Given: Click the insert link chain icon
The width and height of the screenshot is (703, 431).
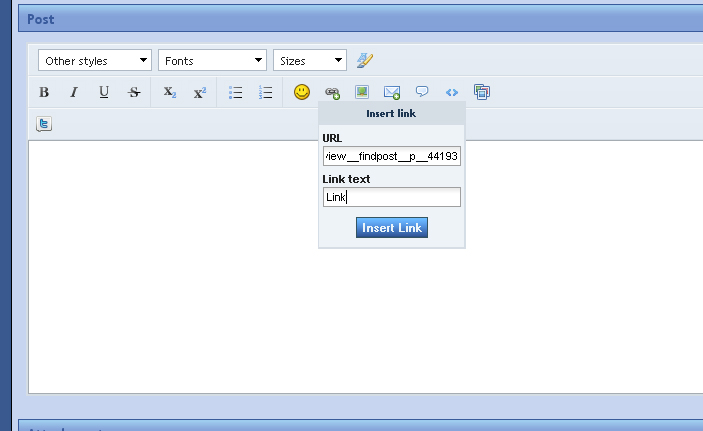Looking at the screenshot, I should point(332,93).
